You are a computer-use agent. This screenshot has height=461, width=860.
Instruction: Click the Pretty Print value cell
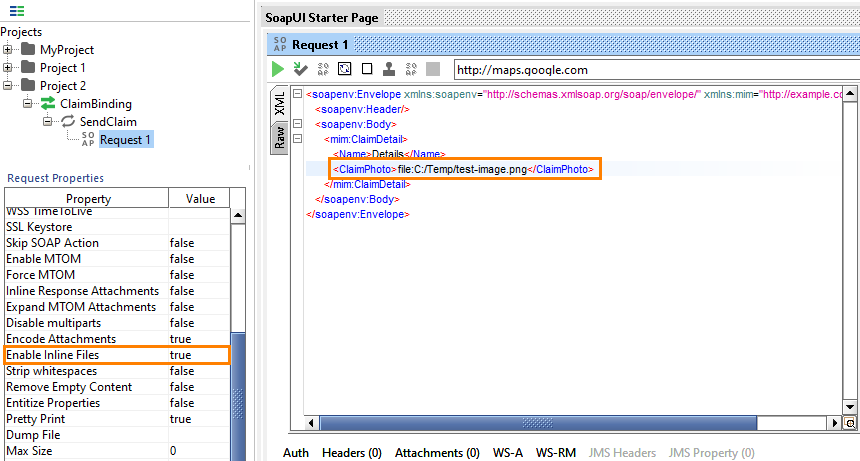point(199,419)
